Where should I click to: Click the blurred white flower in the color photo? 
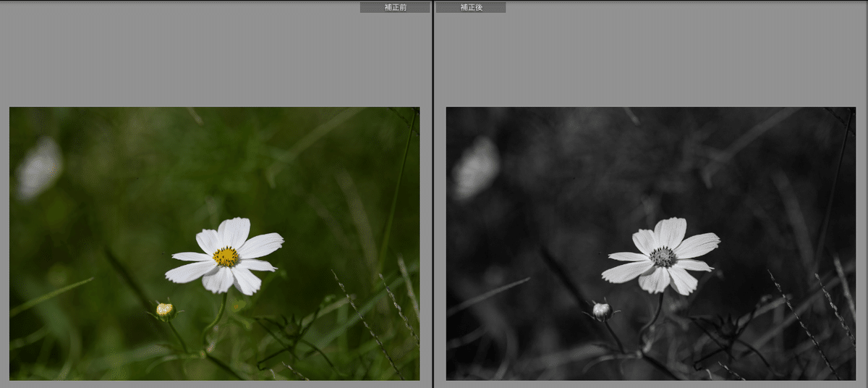click(39, 168)
